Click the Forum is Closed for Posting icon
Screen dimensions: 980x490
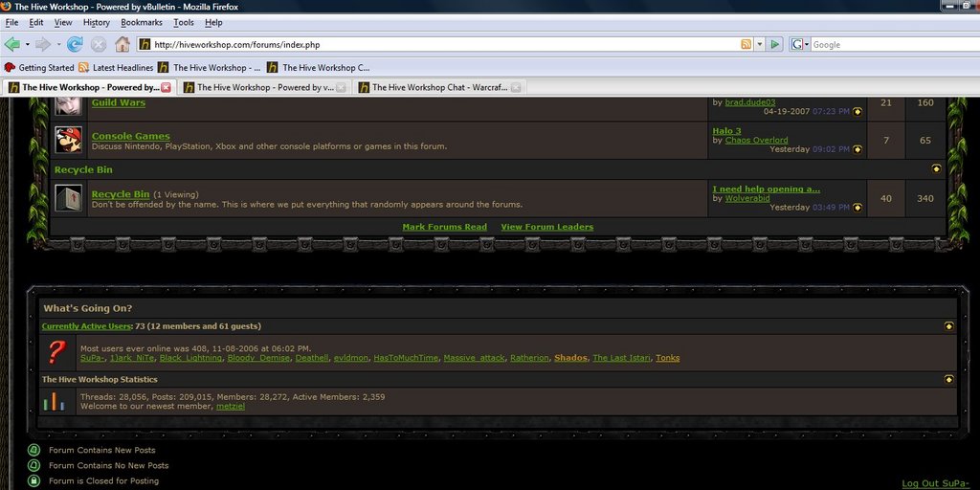(33, 481)
